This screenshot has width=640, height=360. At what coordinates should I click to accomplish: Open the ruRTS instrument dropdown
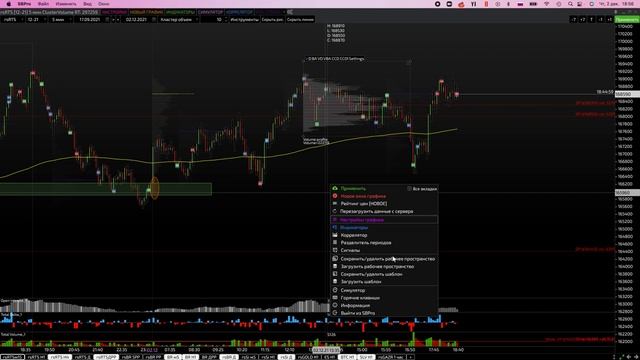pos(12,20)
